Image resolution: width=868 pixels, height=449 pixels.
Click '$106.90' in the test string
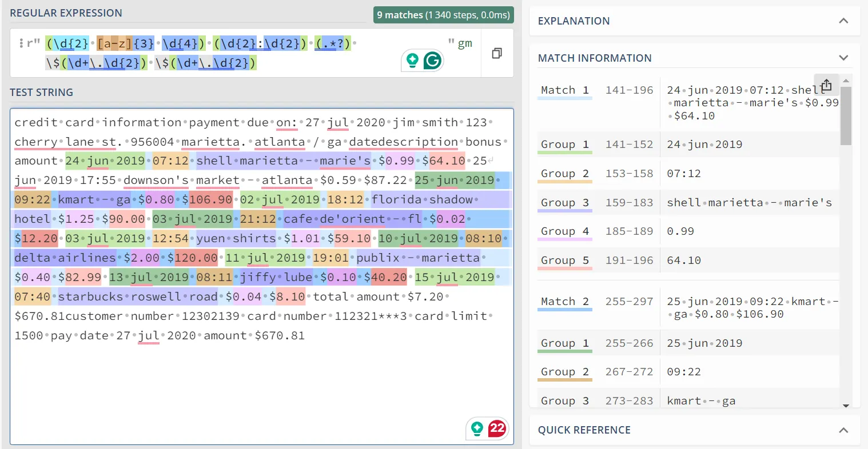pos(207,200)
